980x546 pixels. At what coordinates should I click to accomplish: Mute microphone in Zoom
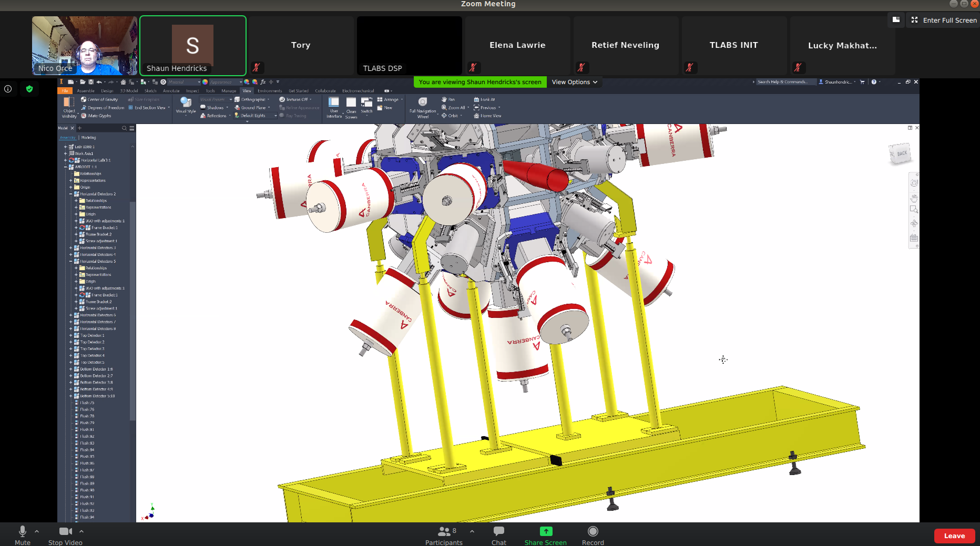click(23, 535)
